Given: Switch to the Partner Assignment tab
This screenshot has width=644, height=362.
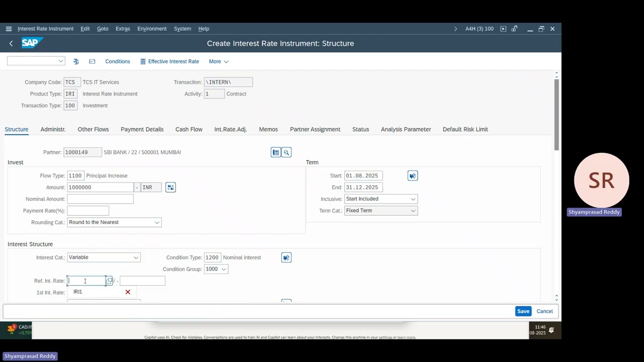Looking at the screenshot, I should 315,129.
